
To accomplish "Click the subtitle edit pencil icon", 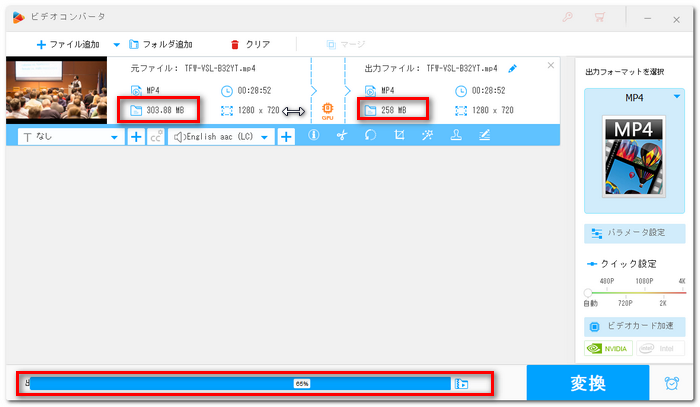I will (x=485, y=137).
